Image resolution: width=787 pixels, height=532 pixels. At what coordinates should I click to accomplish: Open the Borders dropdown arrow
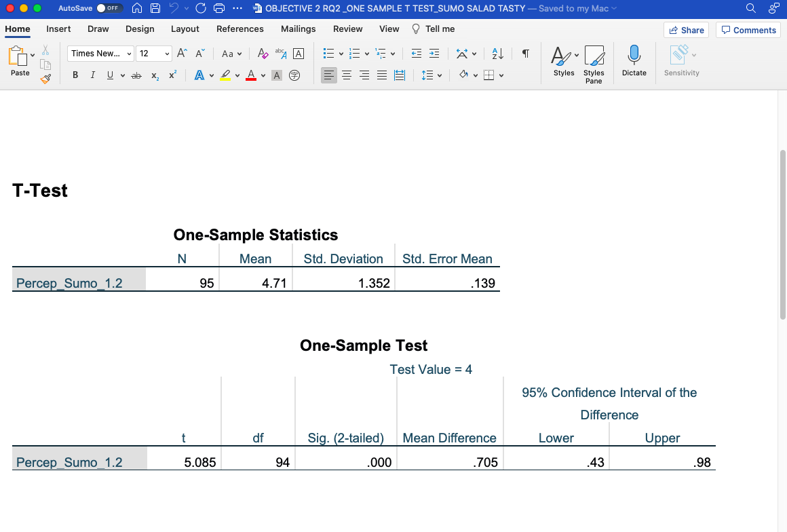coord(501,76)
